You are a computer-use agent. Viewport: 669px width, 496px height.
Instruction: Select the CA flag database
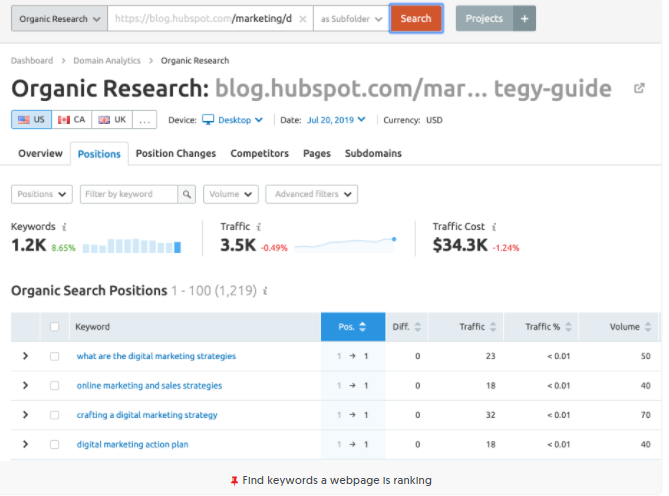point(72,119)
